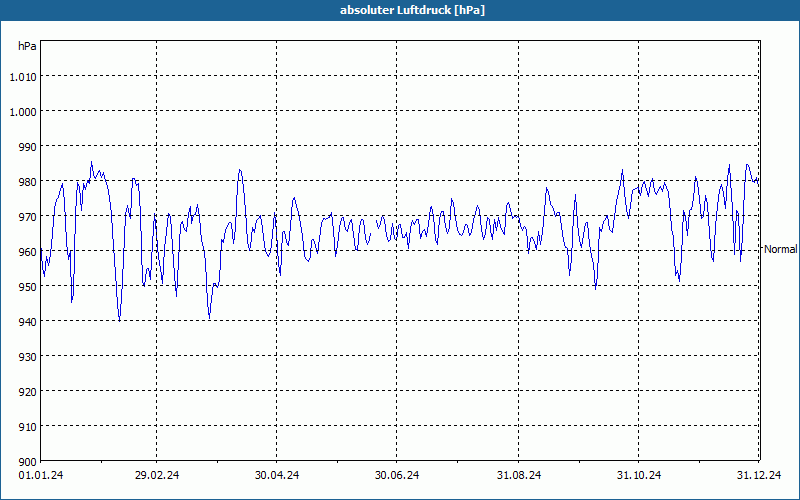Click the '30.04.24' date label
The height and width of the screenshot is (500, 800).
[x=277, y=475]
